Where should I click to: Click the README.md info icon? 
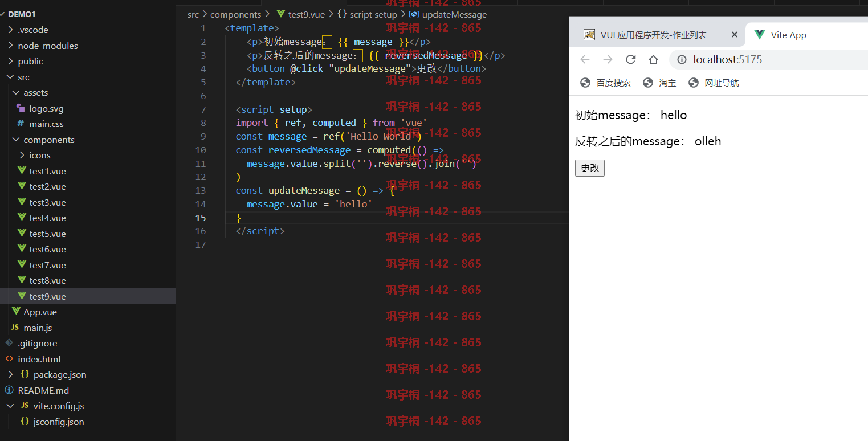pos(9,390)
